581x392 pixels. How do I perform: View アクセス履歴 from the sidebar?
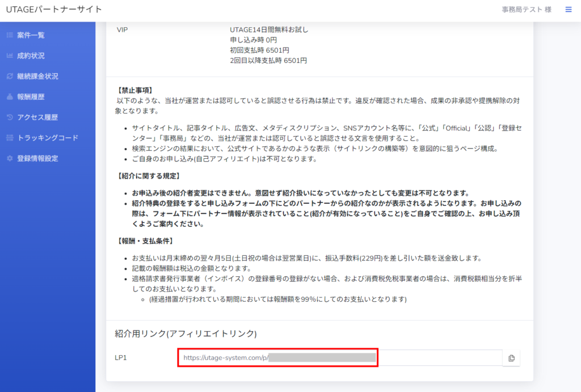point(37,117)
